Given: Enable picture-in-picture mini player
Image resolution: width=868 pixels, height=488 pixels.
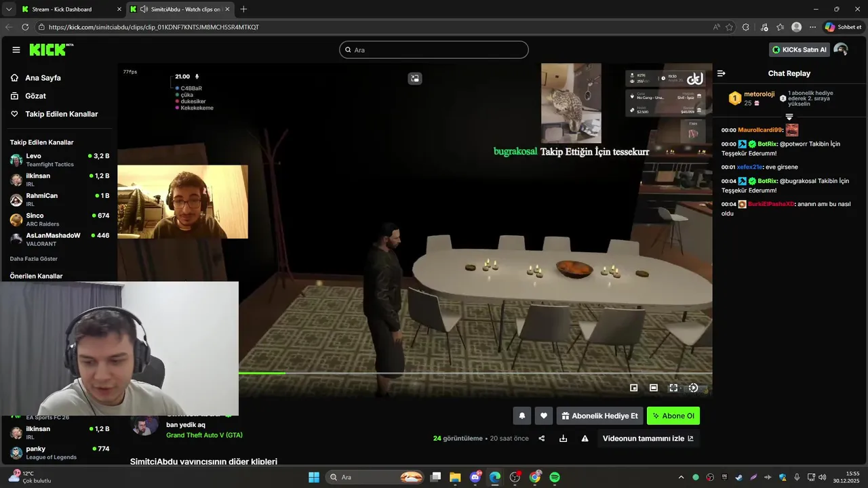Looking at the screenshot, I should [634, 388].
